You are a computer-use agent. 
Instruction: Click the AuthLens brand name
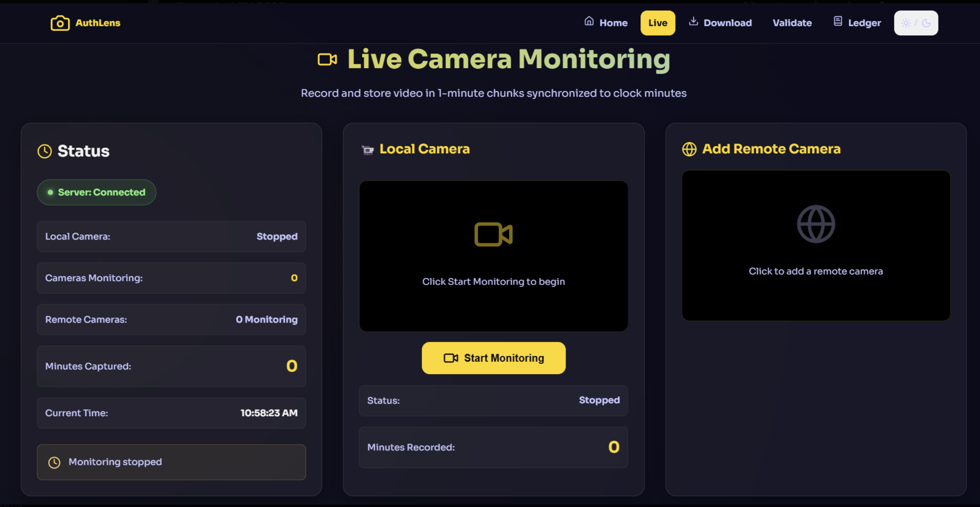(x=98, y=23)
